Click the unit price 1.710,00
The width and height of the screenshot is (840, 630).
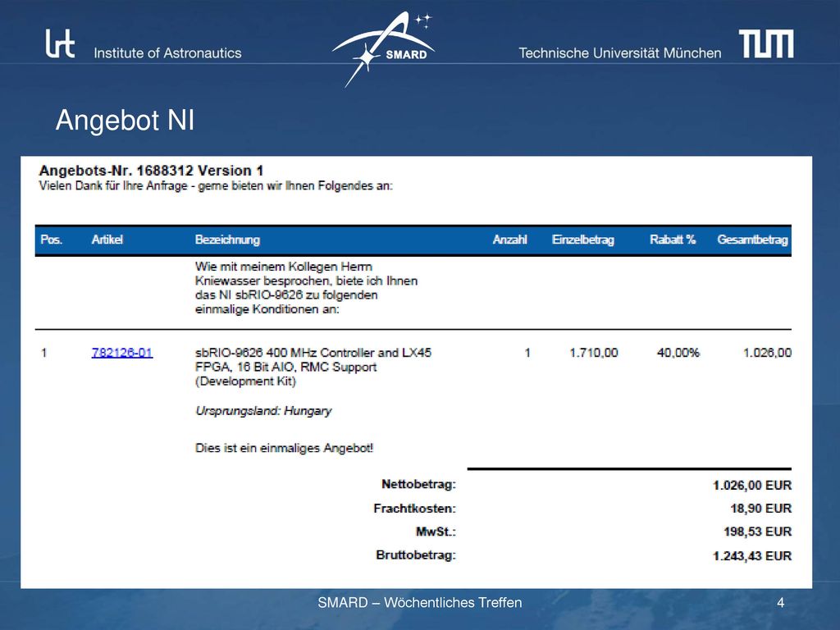coord(594,353)
